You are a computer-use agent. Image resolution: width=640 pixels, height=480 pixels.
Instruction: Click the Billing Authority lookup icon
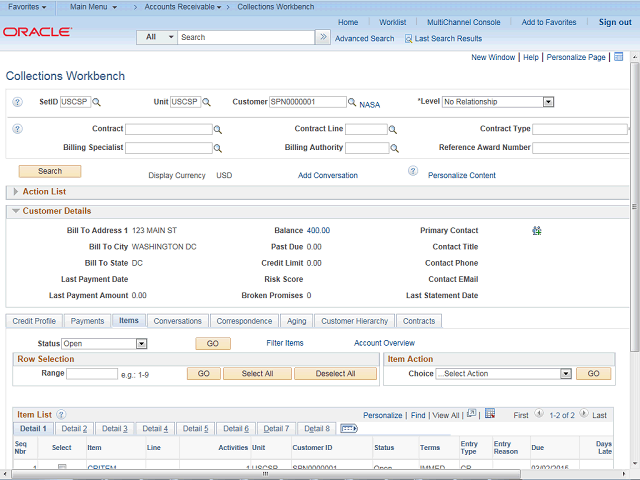(x=393, y=148)
